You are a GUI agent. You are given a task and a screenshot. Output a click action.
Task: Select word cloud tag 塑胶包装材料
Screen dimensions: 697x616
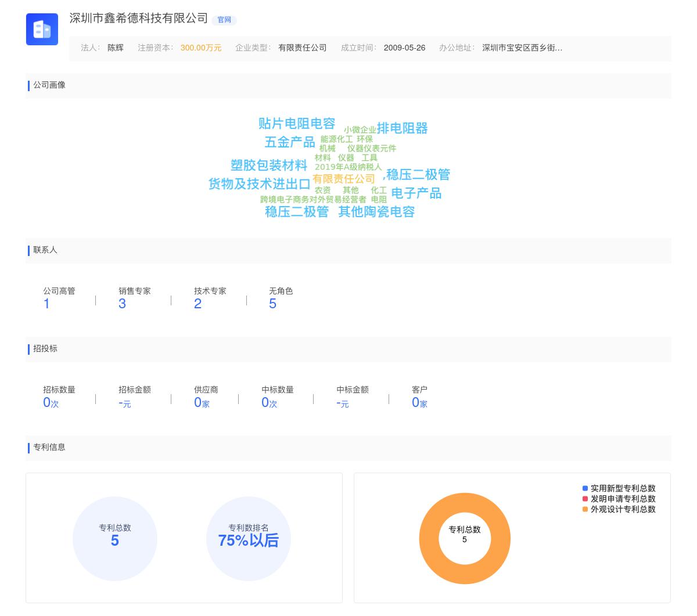click(x=269, y=165)
